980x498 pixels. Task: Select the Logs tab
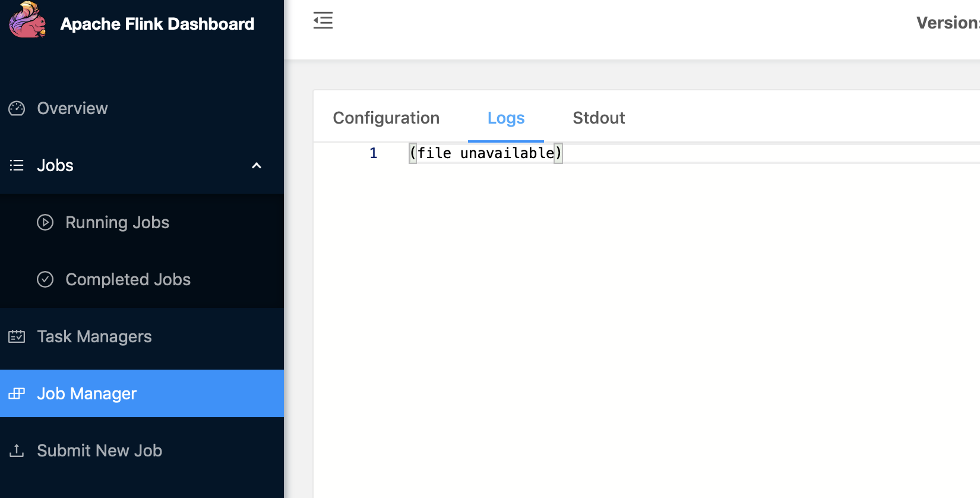tap(506, 118)
